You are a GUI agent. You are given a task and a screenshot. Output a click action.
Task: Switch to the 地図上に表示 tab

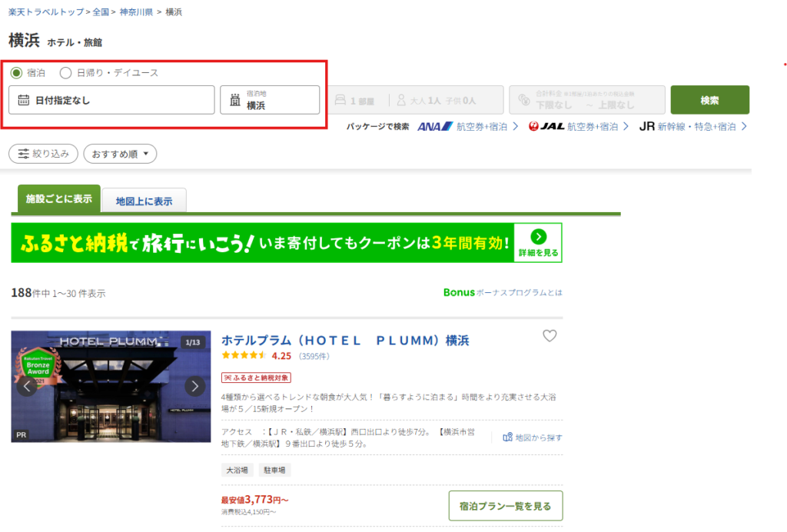coord(144,201)
